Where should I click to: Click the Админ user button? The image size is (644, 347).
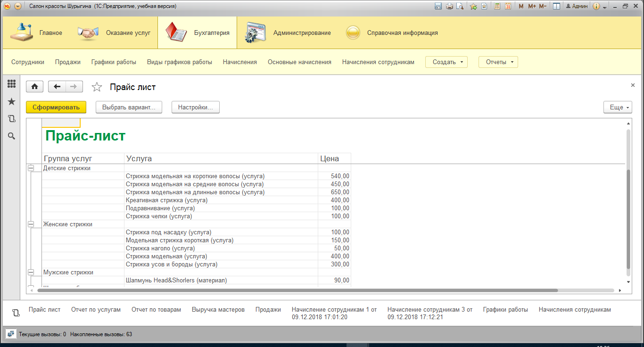(577, 6)
